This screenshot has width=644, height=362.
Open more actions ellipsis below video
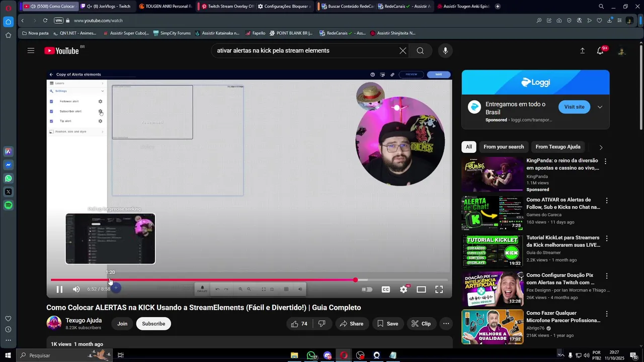(x=446, y=324)
